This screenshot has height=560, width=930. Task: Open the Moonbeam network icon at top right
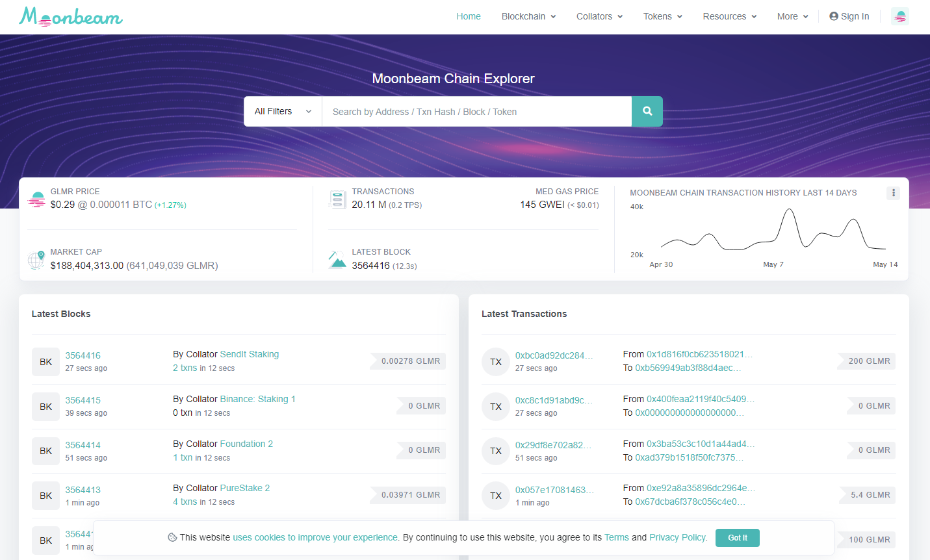(x=899, y=16)
